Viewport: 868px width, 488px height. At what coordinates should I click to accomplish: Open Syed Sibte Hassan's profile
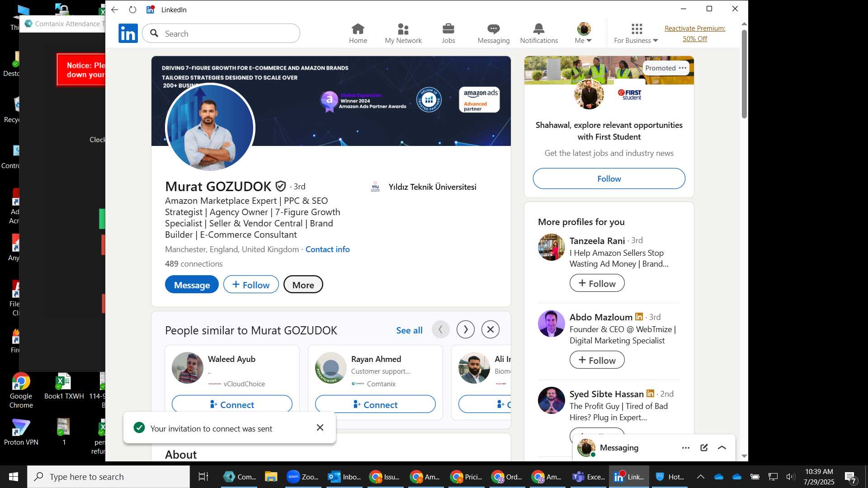[606, 394]
